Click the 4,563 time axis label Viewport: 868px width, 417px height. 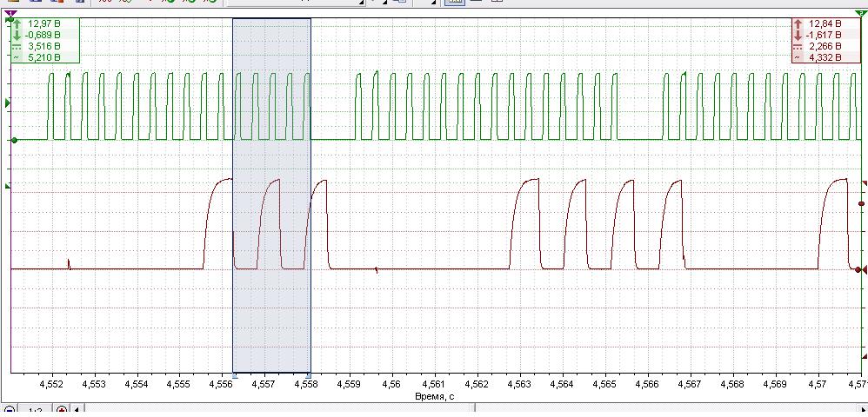click(519, 384)
